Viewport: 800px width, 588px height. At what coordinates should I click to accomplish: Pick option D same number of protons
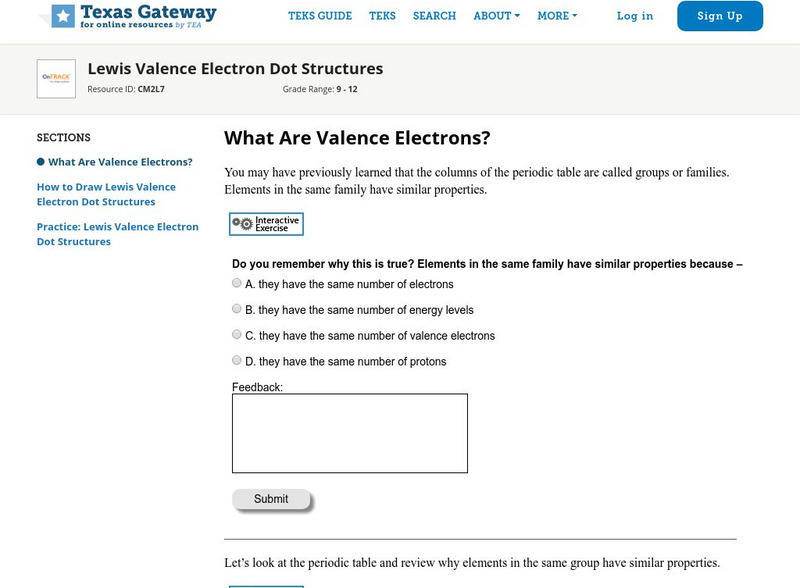pyautogui.click(x=237, y=361)
